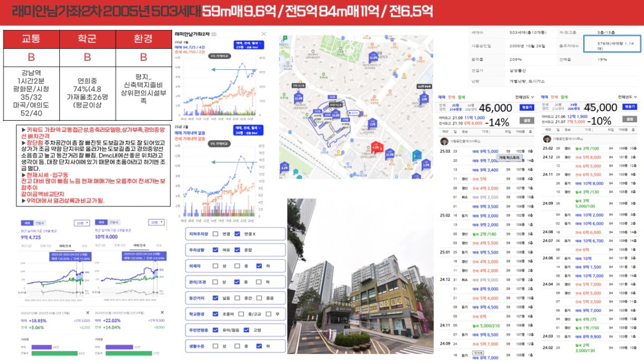The image size is (644, 362).
Task: Open the 25평 size dropdown in left price chart
Action: point(82,223)
